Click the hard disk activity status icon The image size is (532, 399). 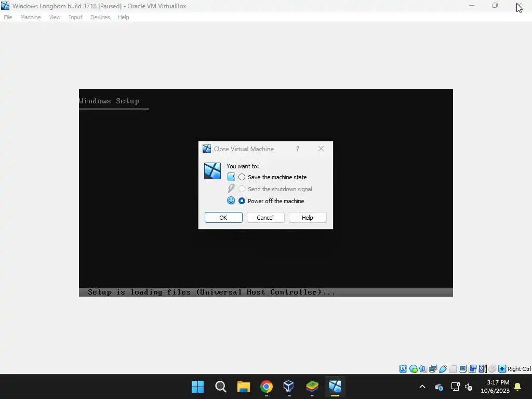(403, 369)
